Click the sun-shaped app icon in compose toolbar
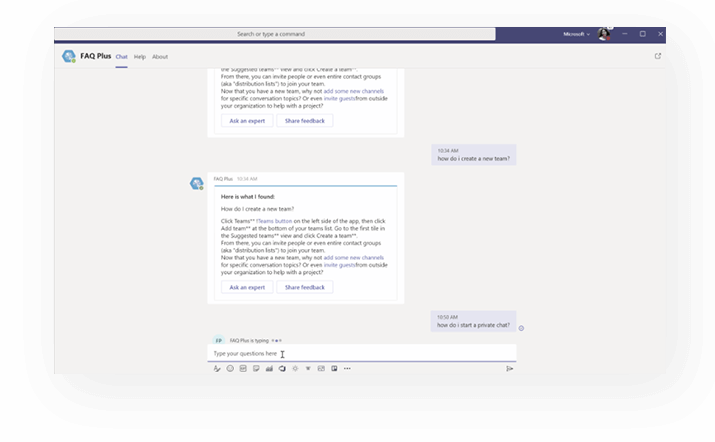The height and width of the screenshot is (442, 715). pyautogui.click(x=295, y=369)
